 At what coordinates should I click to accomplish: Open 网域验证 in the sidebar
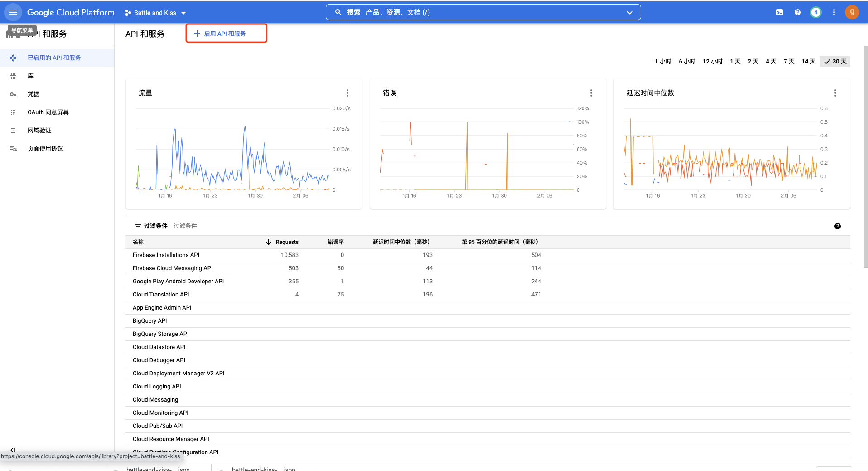(x=39, y=130)
